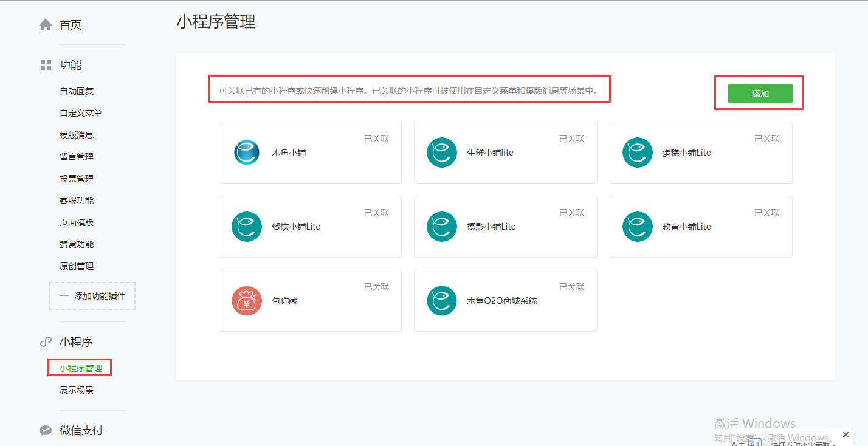Click the 添加功能插件 dashed button
The image size is (868, 446).
[92, 296]
